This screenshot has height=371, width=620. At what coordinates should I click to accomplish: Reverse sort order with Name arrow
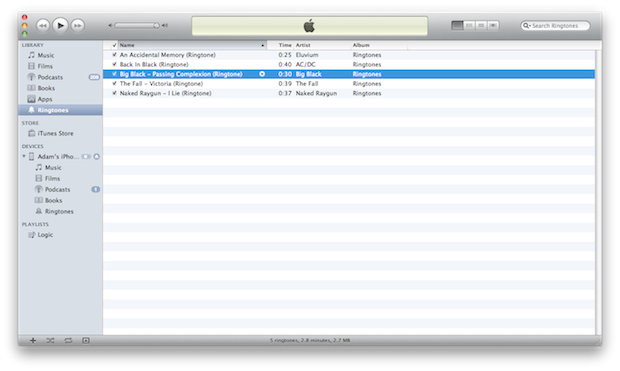263,45
